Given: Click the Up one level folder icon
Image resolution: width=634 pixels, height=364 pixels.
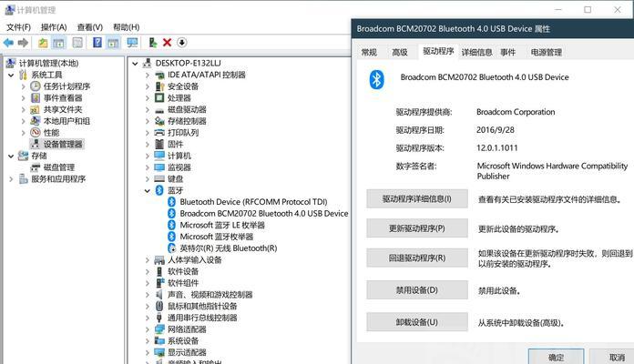Looking at the screenshot, I should coord(43,43).
